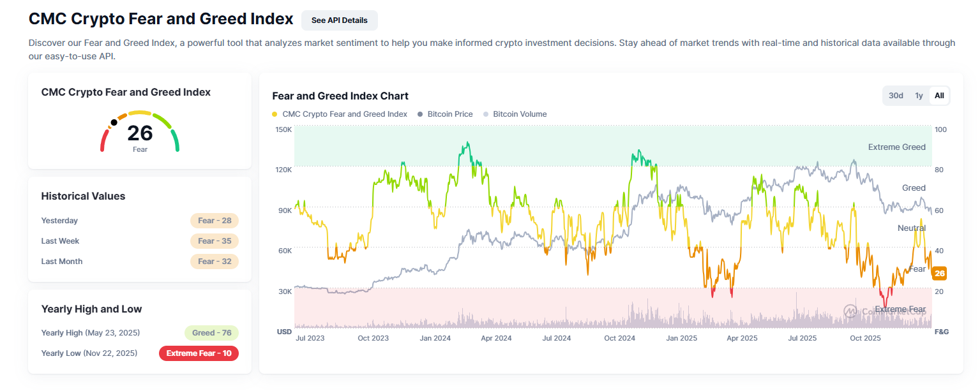This screenshot has height=391, width=980.
Task: Switch chart range to 30d
Action: [x=896, y=96]
